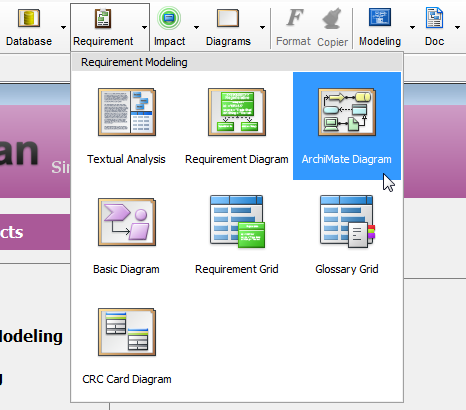466x410 pixels.
Task: Choose the Requirement Diagram icon
Action: (x=237, y=112)
